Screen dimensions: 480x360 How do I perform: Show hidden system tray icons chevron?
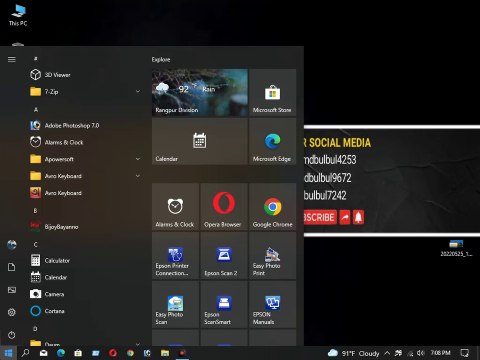387,353
